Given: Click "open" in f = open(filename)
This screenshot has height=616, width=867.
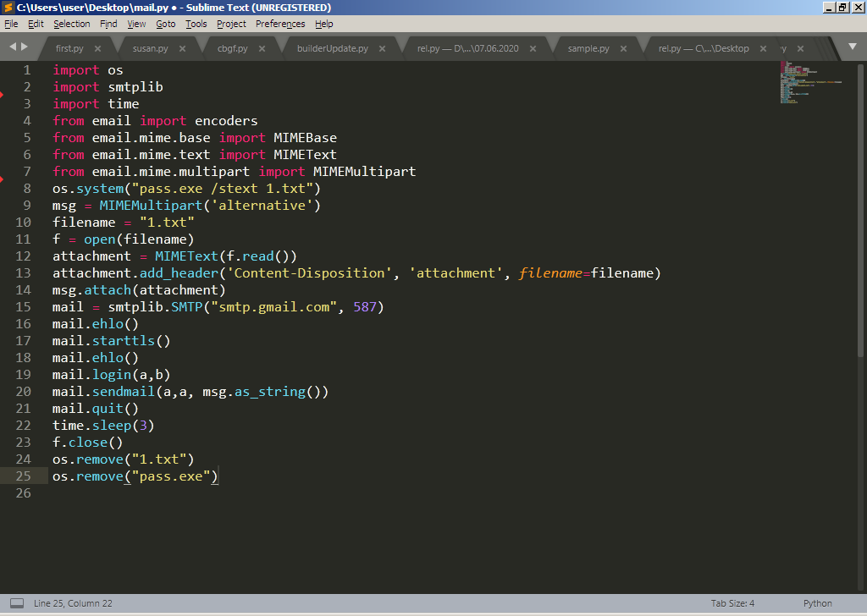Looking at the screenshot, I should [x=100, y=239].
